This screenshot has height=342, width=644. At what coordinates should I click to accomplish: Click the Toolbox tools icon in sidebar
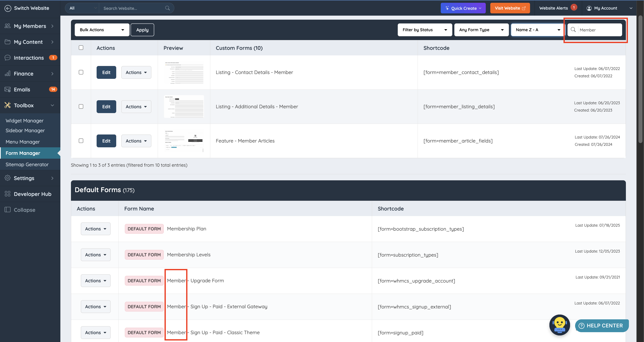(8, 105)
